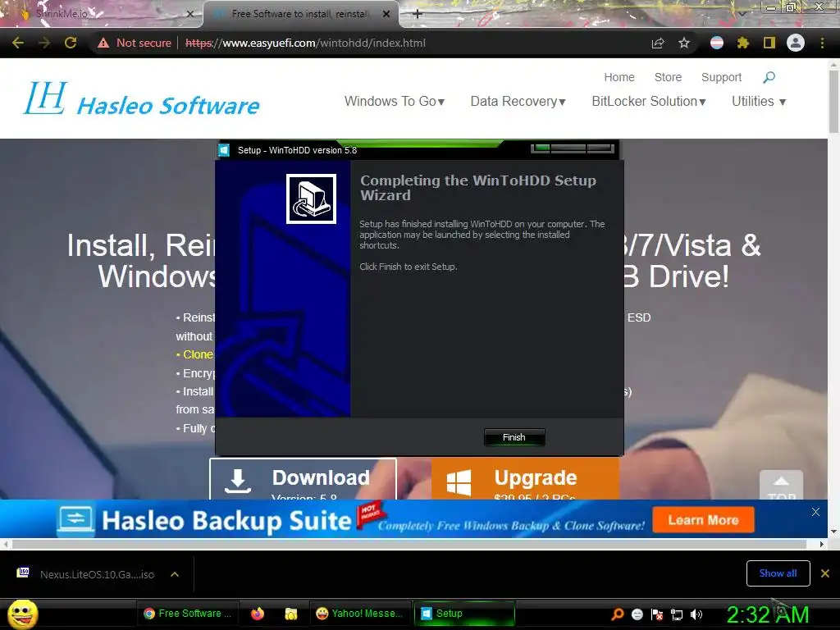Click the Setup window title bar icon
Viewport: 840px width, 630px height.
click(x=224, y=150)
